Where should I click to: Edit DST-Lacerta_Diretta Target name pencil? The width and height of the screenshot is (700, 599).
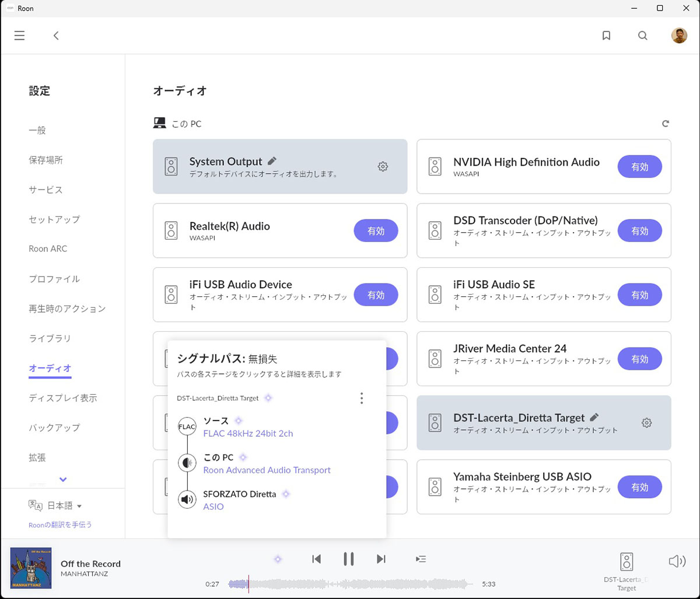coord(594,417)
